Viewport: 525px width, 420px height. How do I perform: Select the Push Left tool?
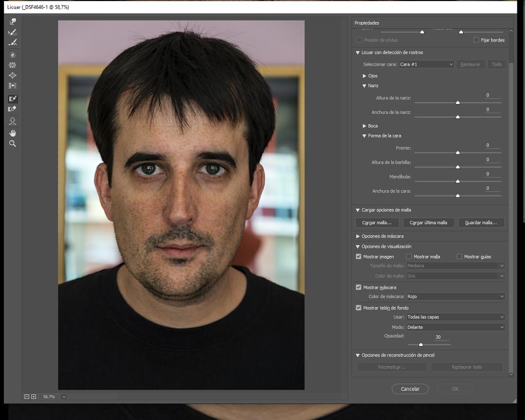tap(13, 86)
